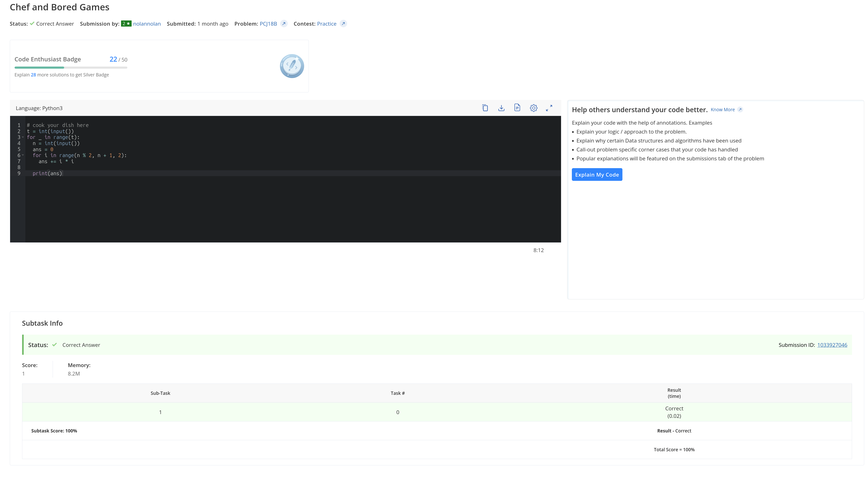The height and width of the screenshot is (499, 868).
Task: Click the badge progress bar
Action: pos(71,67)
